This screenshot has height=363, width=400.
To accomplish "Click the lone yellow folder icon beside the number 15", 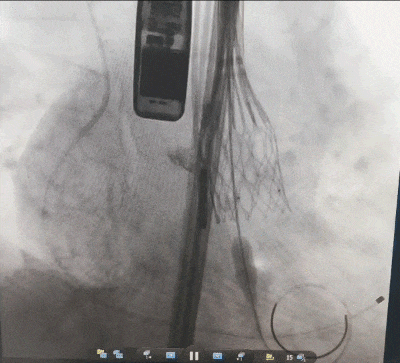I will click(270, 357).
